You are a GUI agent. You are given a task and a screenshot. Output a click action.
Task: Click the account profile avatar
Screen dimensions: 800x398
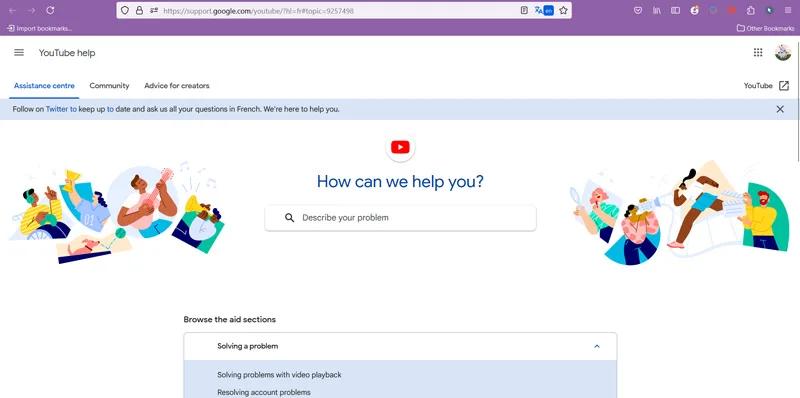(783, 52)
